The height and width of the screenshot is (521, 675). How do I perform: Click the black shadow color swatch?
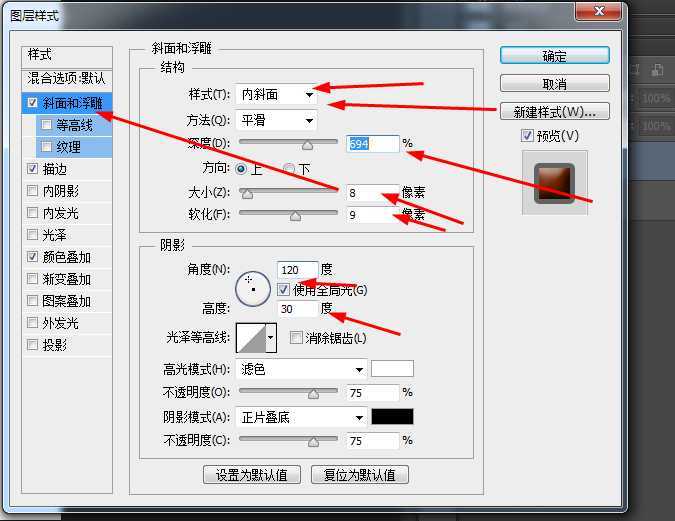[x=392, y=417]
